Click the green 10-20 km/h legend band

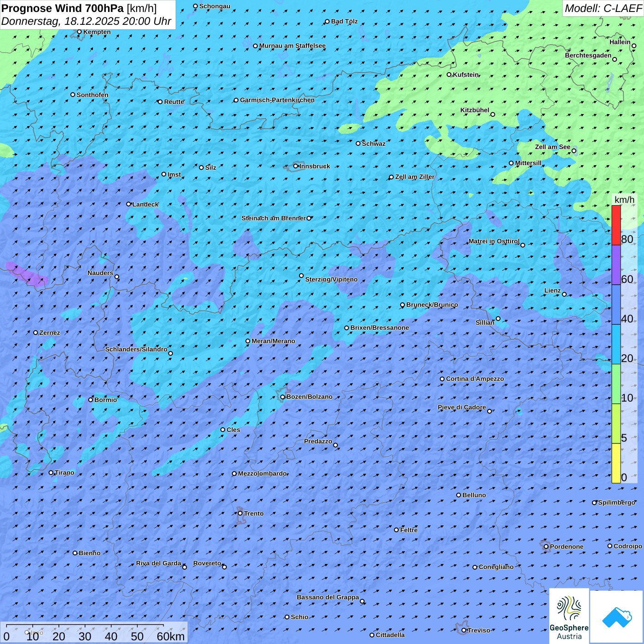tap(616, 384)
